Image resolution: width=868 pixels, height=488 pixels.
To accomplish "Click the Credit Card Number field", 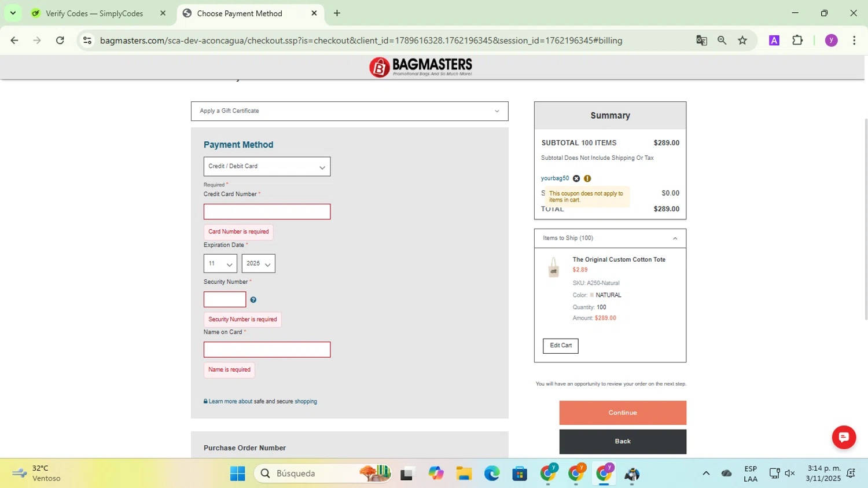I will coord(267,211).
